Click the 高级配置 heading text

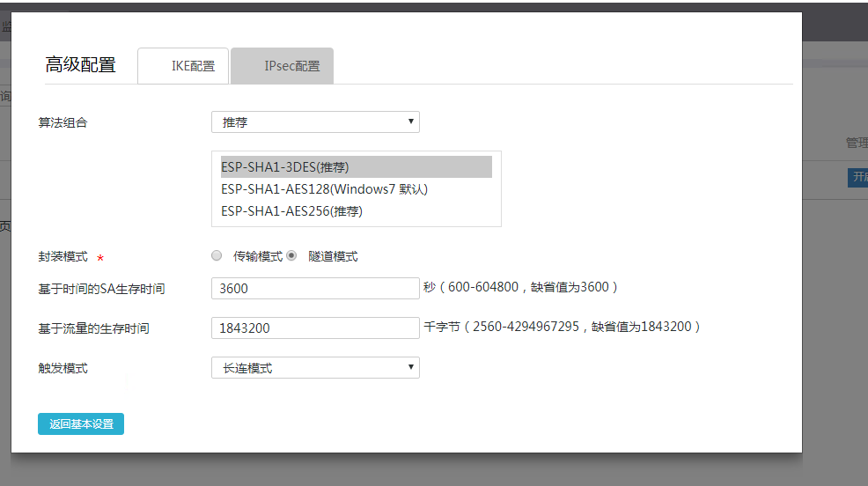tap(80, 65)
